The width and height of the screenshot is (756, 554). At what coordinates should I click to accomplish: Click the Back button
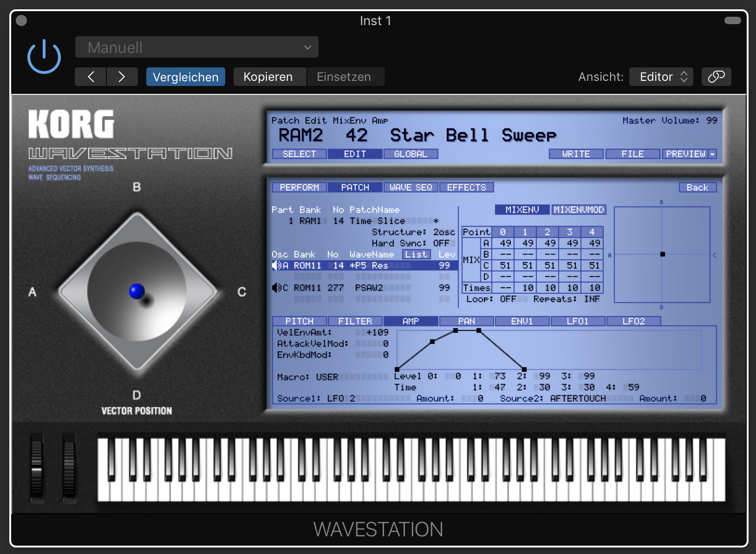tap(697, 187)
